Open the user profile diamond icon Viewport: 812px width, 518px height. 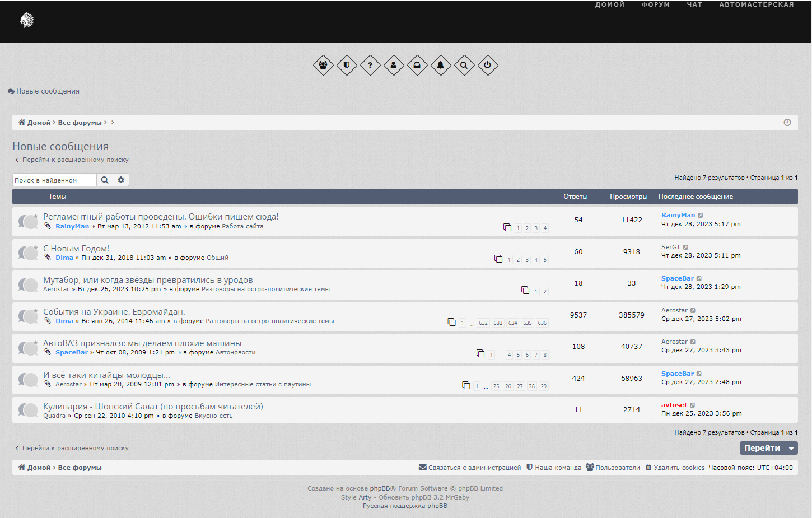point(394,65)
